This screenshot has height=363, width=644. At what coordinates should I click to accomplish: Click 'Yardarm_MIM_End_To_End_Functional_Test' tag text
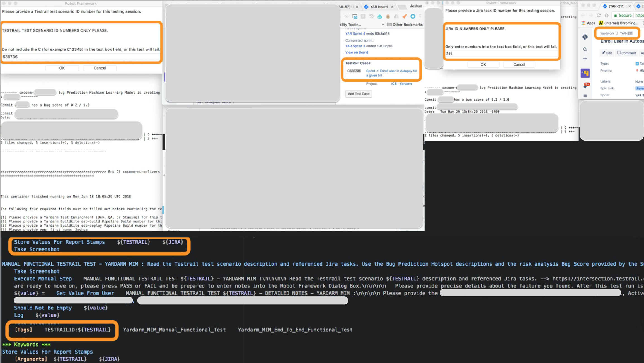295,330
